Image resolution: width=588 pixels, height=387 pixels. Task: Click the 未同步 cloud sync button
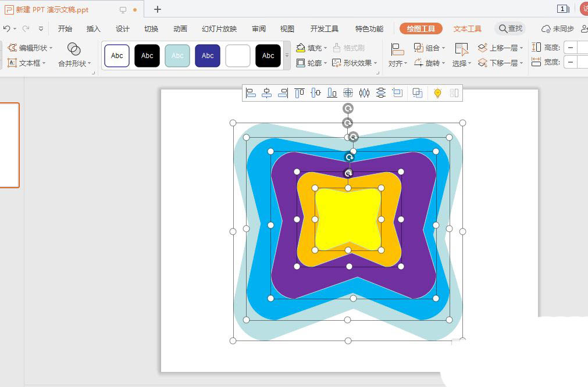[558, 29]
